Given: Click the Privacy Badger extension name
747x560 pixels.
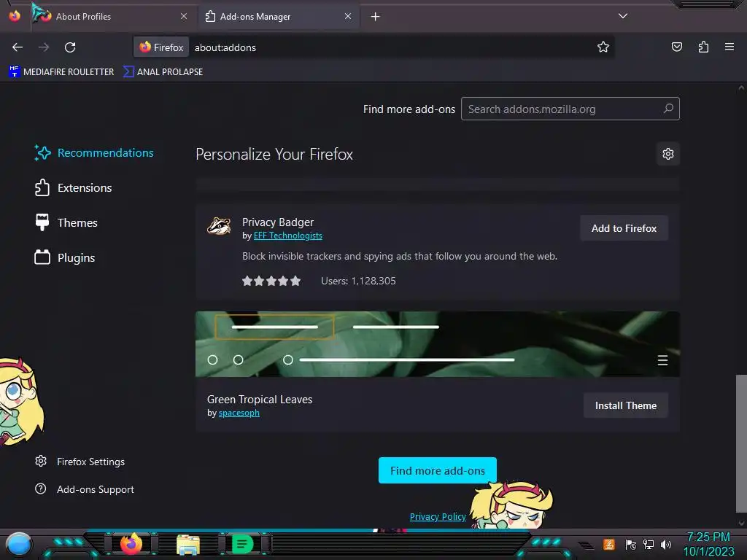Looking at the screenshot, I should pyautogui.click(x=278, y=222).
